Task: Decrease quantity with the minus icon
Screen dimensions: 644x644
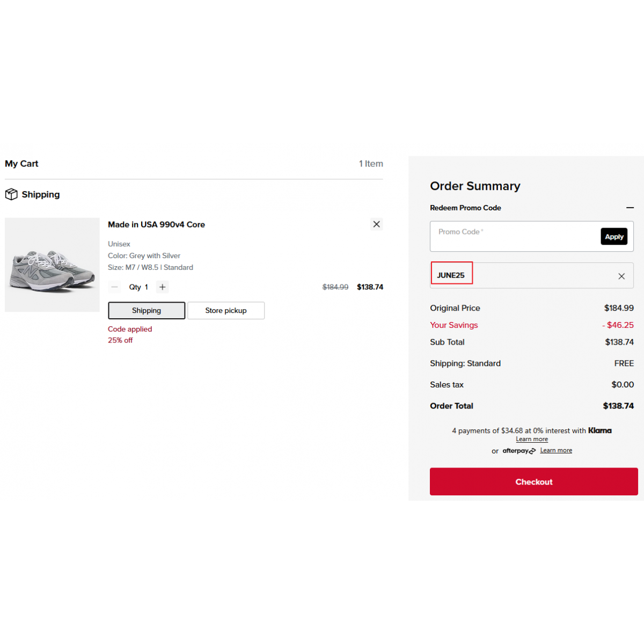Action: (114, 287)
